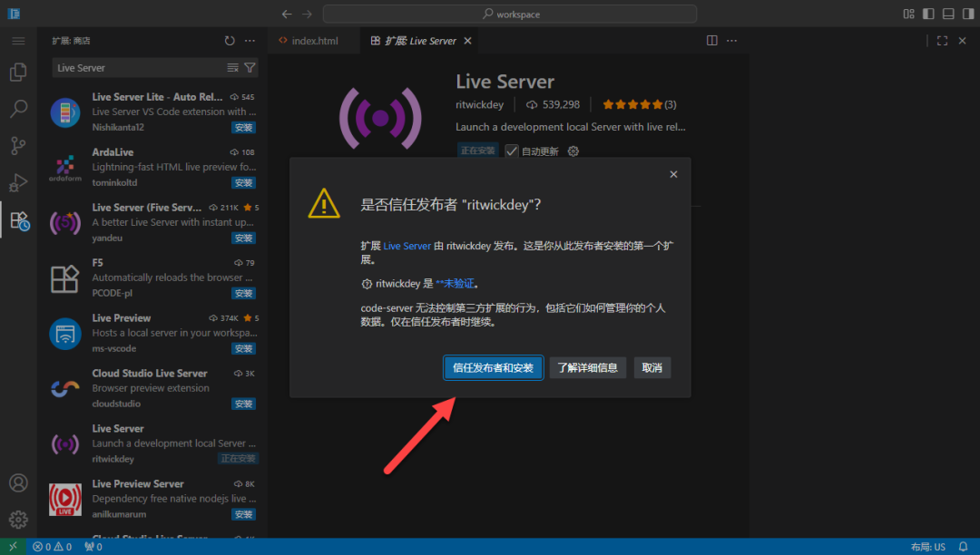Install the ArdaLive extension
Viewport: 980px width, 555px height.
[243, 183]
